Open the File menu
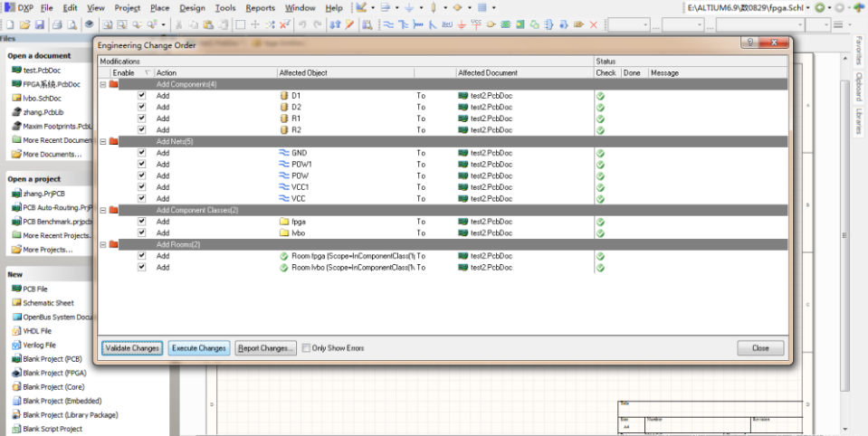The height and width of the screenshot is (436, 868). coord(47,8)
